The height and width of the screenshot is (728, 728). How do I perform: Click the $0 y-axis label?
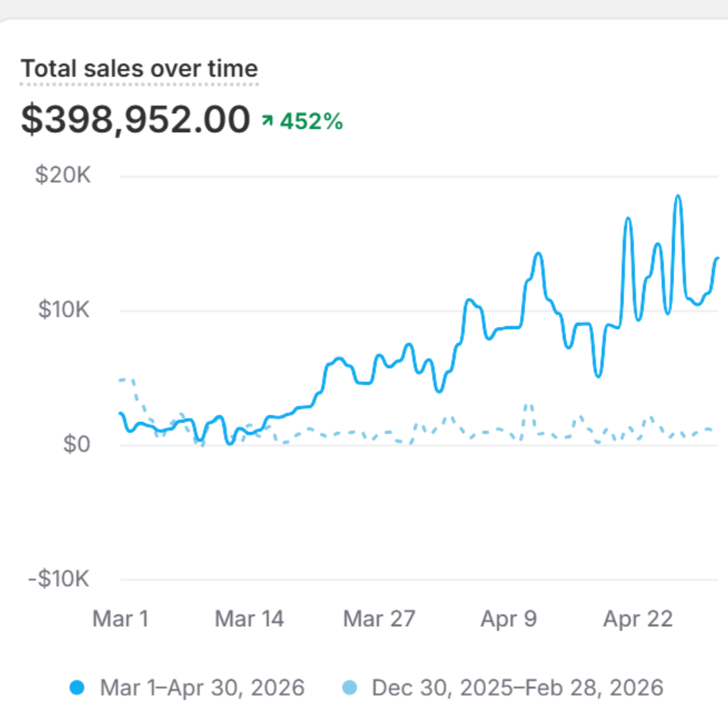pyautogui.click(x=77, y=444)
